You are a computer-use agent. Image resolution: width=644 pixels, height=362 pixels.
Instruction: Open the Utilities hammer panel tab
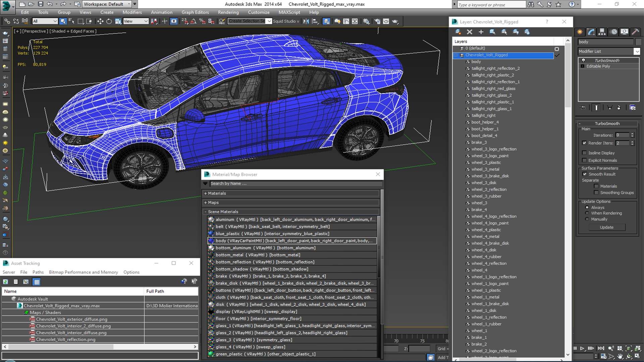pyautogui.click(x=635, y=32)
